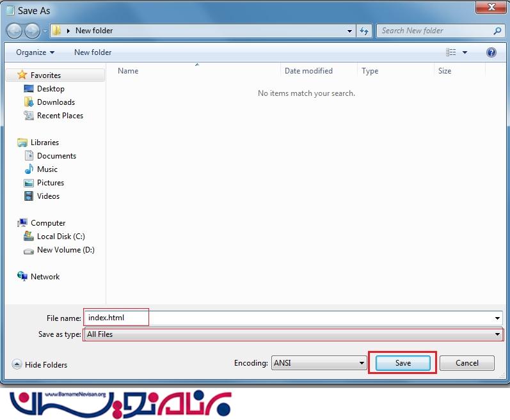Open the Help question mark icon

pyautogui.click(x=491, y=52)
